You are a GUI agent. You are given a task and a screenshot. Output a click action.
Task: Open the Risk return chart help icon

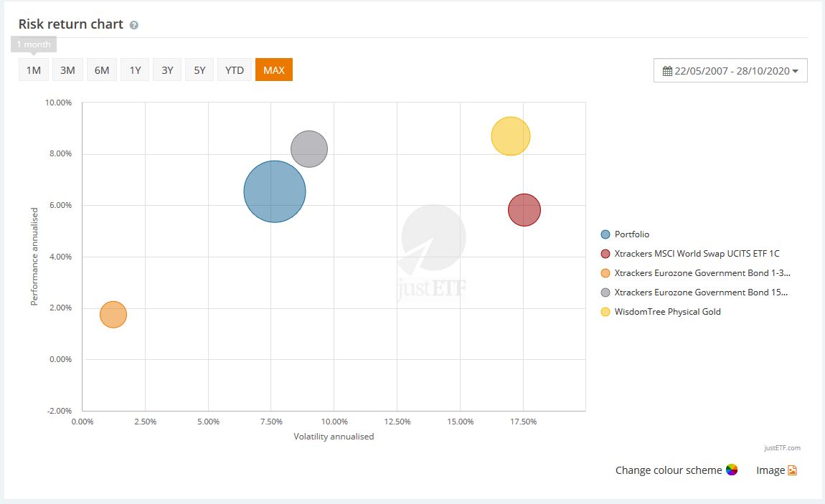pyautogui.click(x=133, y=25)
